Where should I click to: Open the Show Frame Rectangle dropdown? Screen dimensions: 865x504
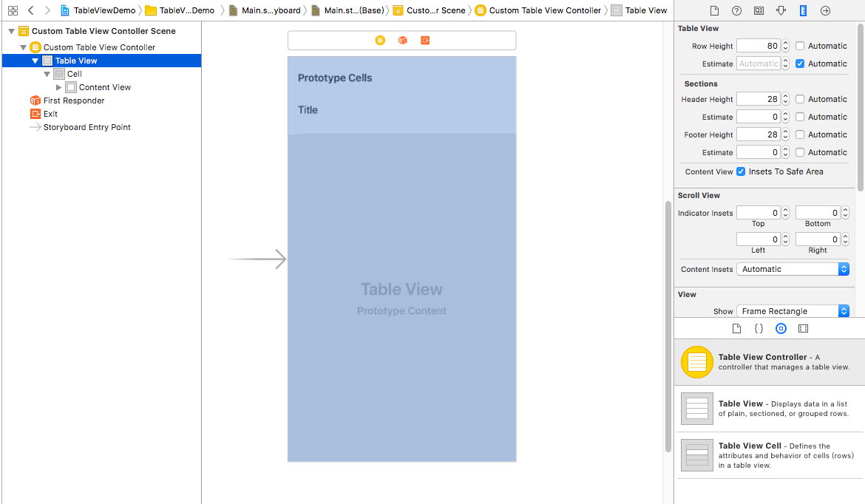coord(793,311)
